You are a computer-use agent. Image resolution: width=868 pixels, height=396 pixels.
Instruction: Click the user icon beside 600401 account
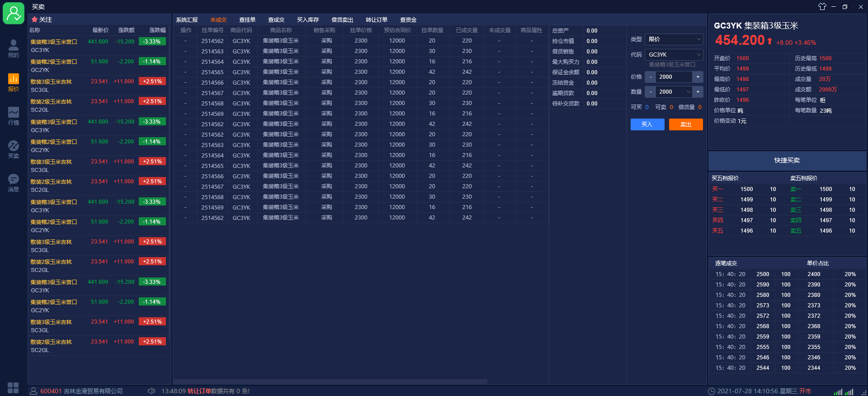coord(33,391)
